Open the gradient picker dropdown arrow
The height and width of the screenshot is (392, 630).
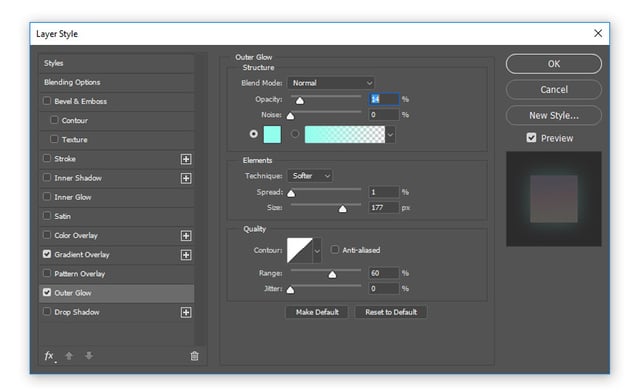390,135
